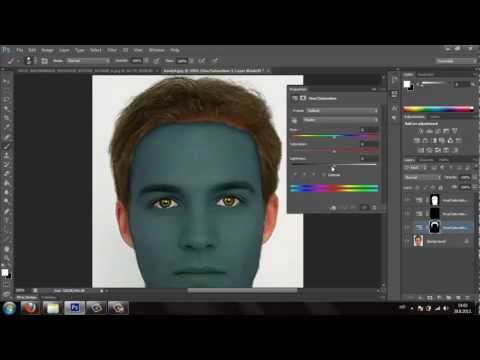Open the layer blend mode dropdown
This screenshot has width=480, height=360.
pyautogui.click(x=423, y=177)
